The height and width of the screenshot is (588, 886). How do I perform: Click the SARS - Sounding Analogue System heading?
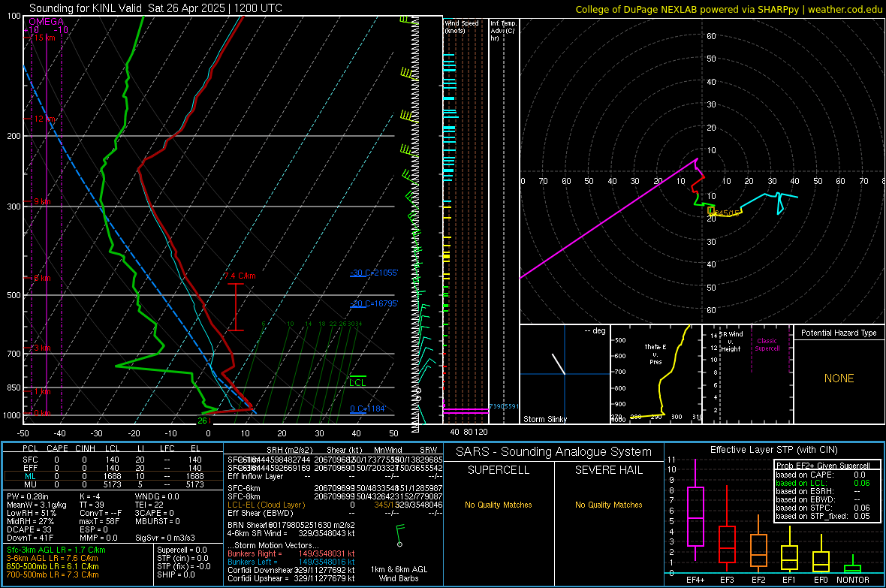click(x=554, y=452)
